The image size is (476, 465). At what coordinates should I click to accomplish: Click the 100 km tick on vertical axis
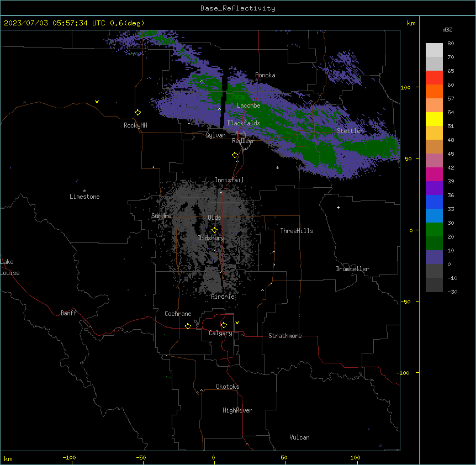point(405,87)
